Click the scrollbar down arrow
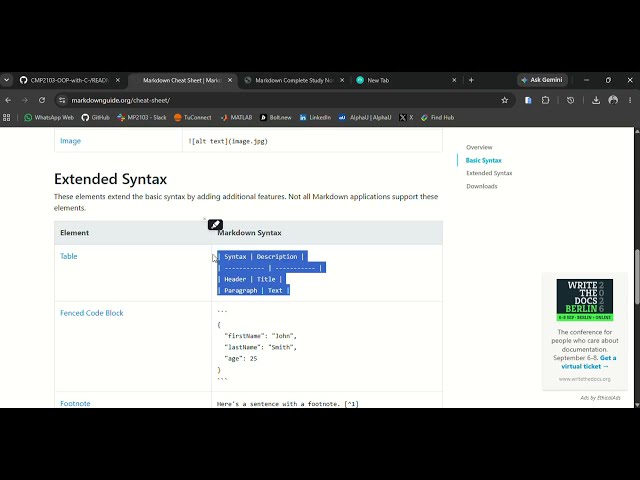Screen dimensions: 640x480 pos(637,405)
